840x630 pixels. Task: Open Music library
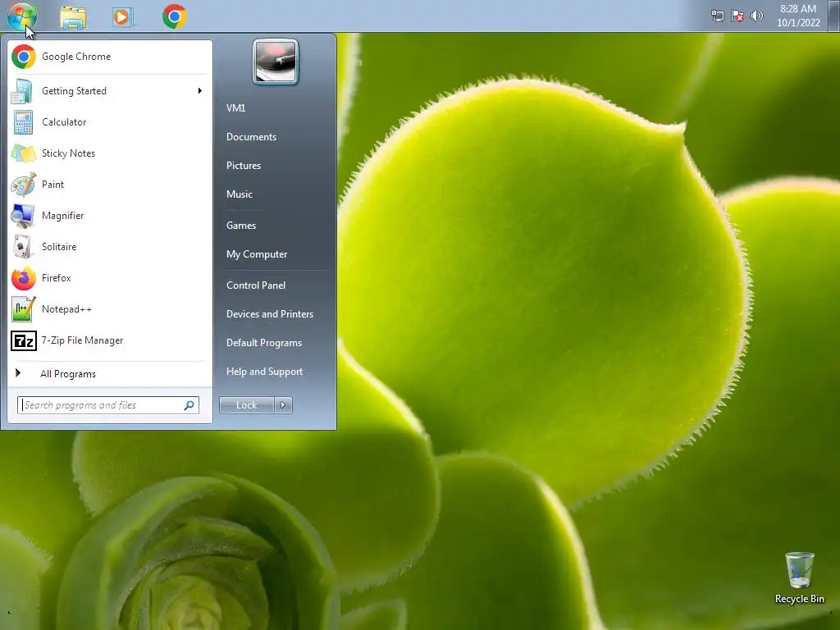239,194
